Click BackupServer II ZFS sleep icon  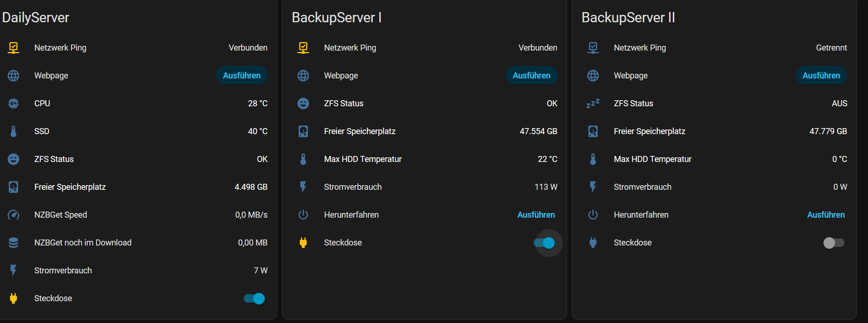[593, 103]
